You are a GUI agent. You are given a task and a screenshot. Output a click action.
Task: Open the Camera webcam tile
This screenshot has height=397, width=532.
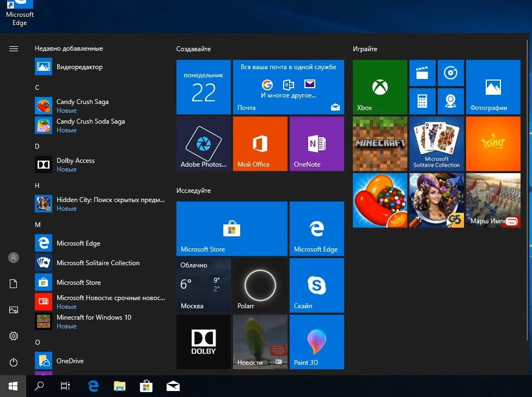tap(450, 101)
